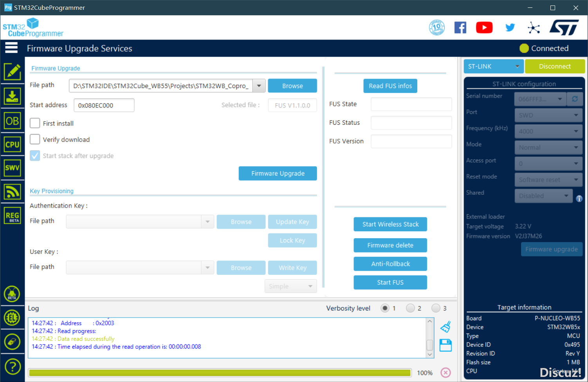Save the log with the floppy icon
This screenshot has height=382, width=588.
click(x=446, y=345)
